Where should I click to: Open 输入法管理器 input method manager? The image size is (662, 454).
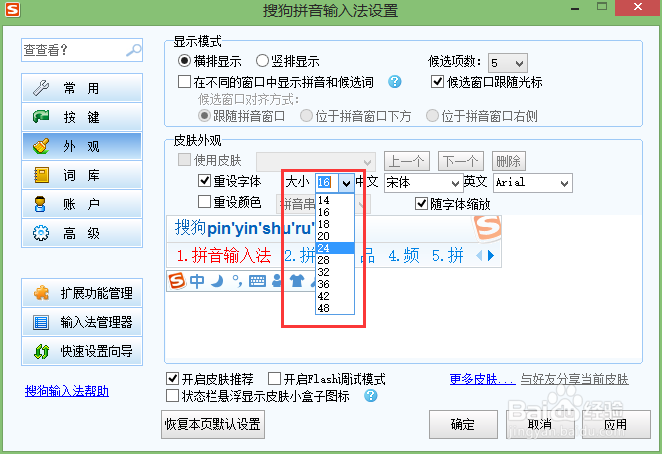[82, 322]
